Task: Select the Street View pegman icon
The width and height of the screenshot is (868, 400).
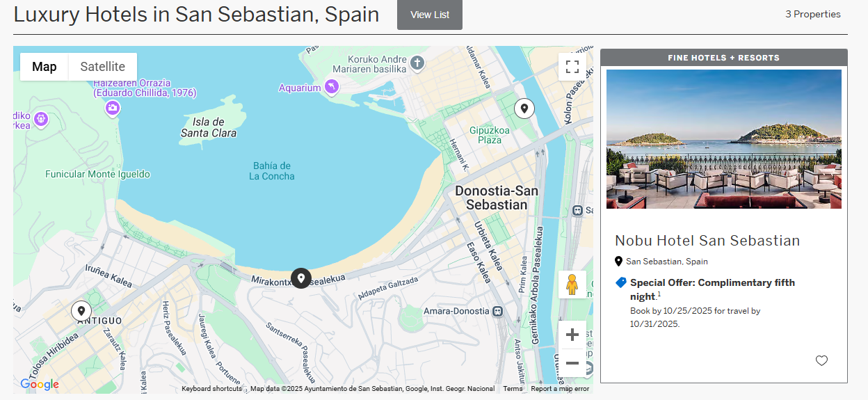Action: click(572, 285)
